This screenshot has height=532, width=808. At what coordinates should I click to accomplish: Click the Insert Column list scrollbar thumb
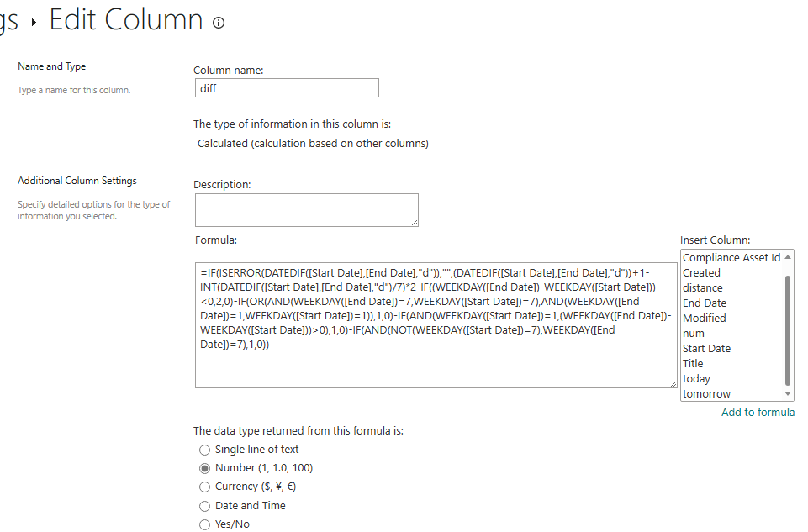click(787, 330)
